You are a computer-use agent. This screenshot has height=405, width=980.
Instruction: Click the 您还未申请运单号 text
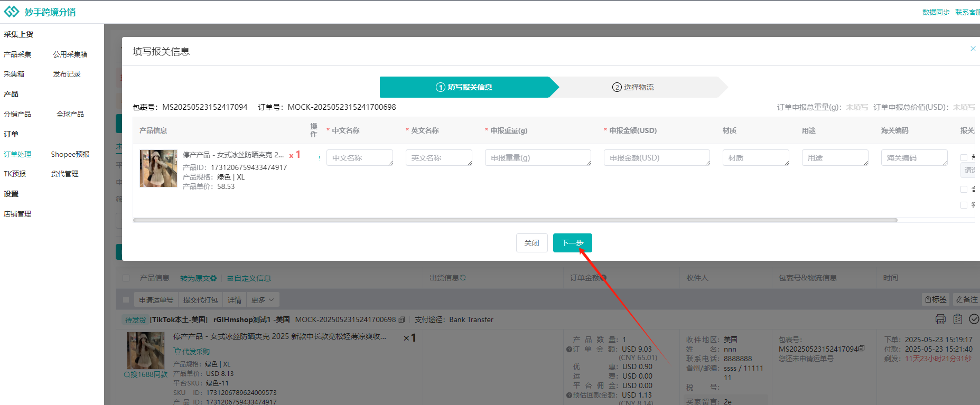pyautogui.click(x=806, y=359)
